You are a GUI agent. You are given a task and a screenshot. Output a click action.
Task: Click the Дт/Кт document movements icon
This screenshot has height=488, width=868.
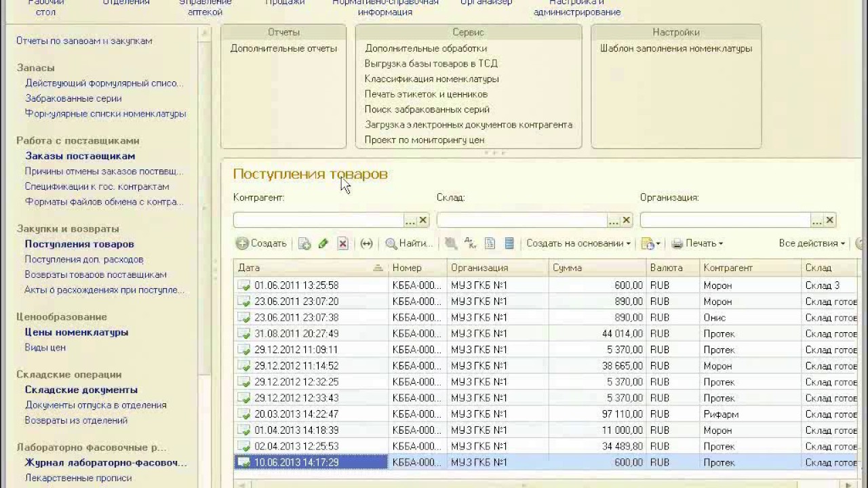pos(470,243)
